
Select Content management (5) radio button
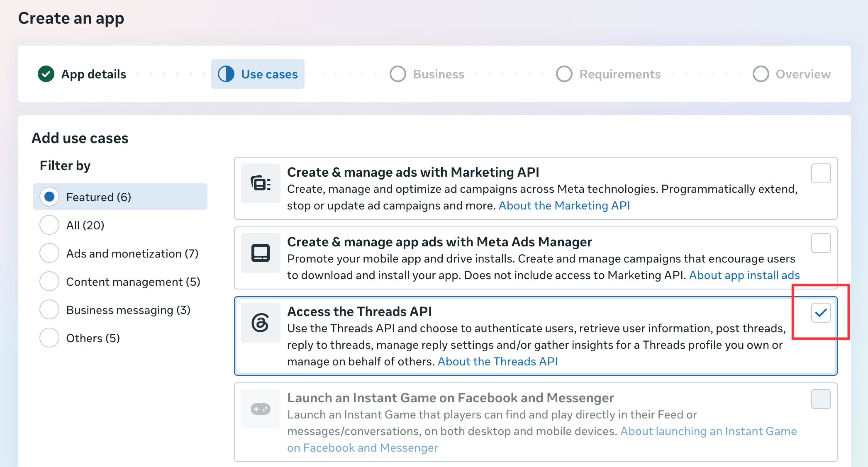click(x=49, y=281)
